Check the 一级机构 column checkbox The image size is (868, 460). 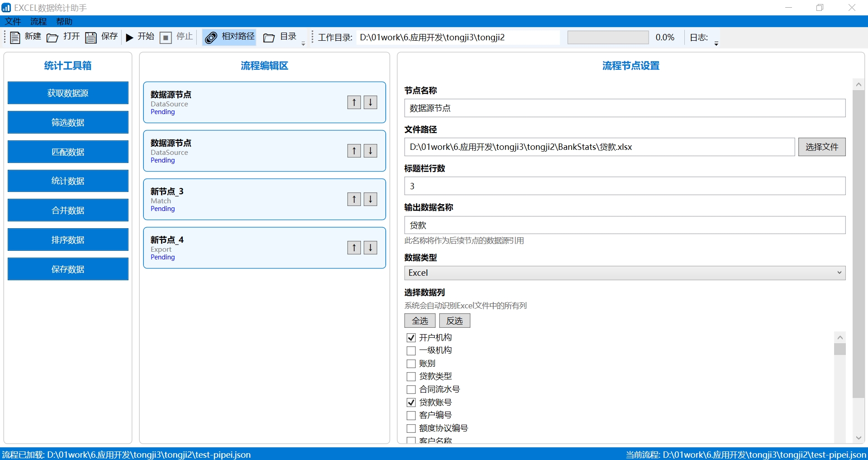(411, 350)
